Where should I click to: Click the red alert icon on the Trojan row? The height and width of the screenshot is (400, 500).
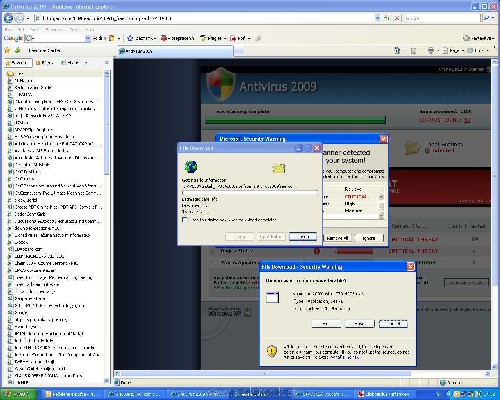(317, 251)
